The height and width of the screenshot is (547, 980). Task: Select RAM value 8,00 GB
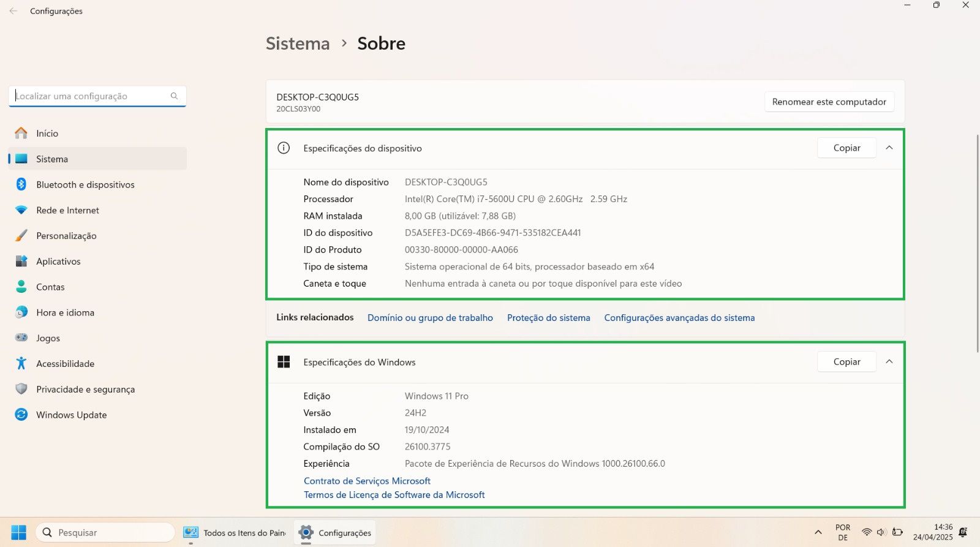pos(460,216)
